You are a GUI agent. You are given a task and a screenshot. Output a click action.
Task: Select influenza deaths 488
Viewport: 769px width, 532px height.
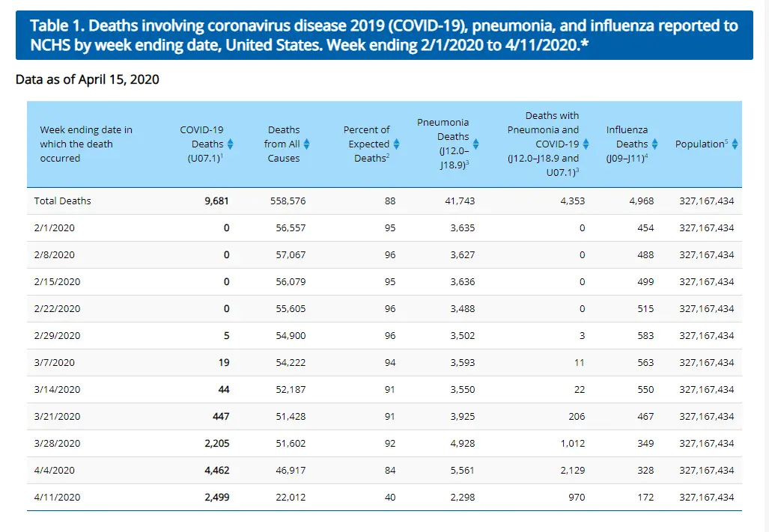(x=645, y=254)
